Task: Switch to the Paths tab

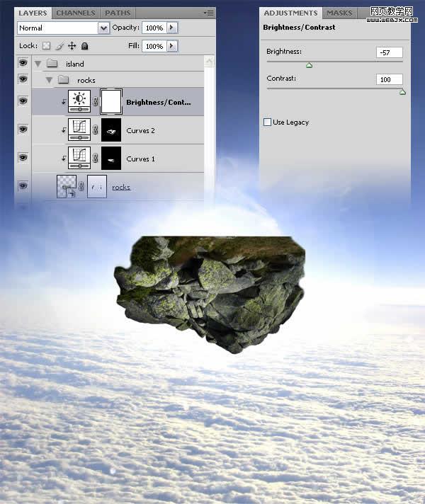Action: pos(118,13)
